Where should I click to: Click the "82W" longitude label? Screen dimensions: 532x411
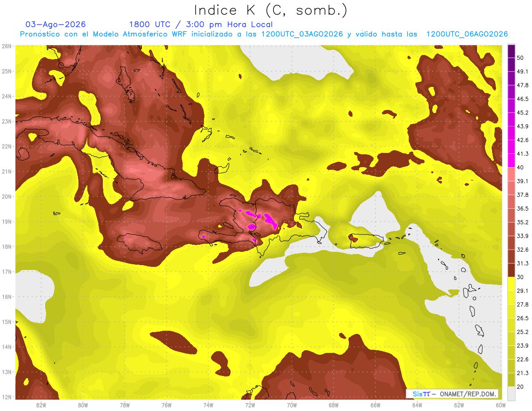point(41,405)
